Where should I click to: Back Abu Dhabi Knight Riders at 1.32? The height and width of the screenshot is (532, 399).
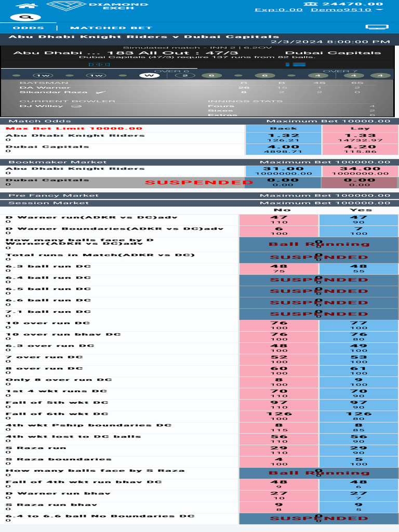283,137
